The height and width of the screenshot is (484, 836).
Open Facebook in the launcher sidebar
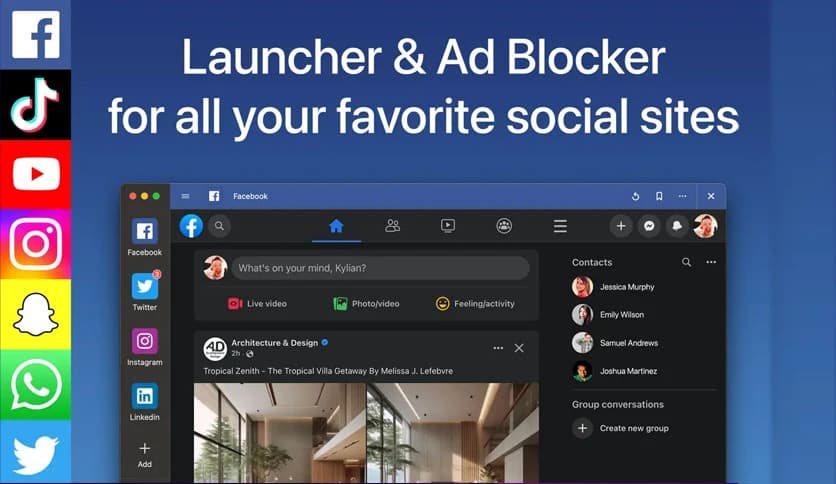pos(144,237)
